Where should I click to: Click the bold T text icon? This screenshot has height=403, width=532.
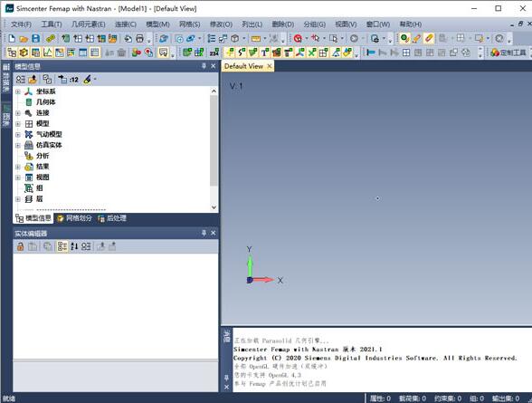pos(264,53)
